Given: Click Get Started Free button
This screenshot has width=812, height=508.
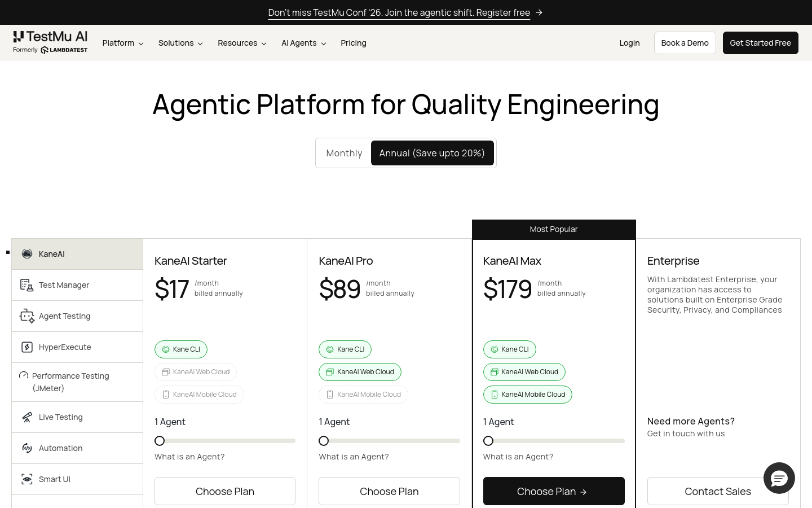Looking at the screenshot, I should [x=761, y=43].
